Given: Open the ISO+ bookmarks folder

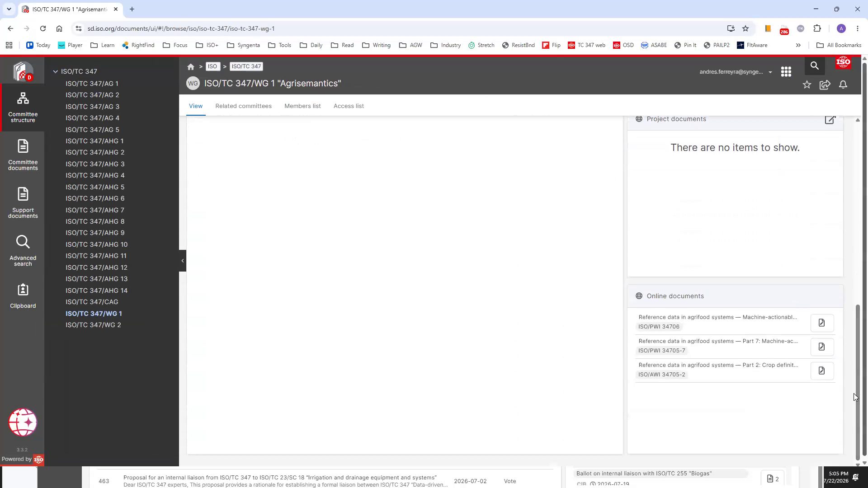Looking at the screenshot, I should [207, 45].
